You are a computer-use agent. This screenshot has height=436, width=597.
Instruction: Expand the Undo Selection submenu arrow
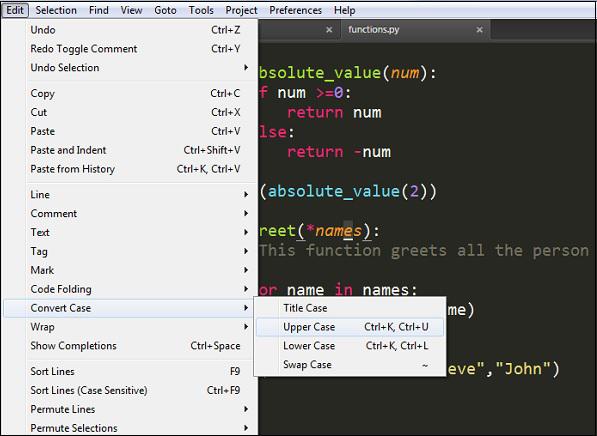246,67
